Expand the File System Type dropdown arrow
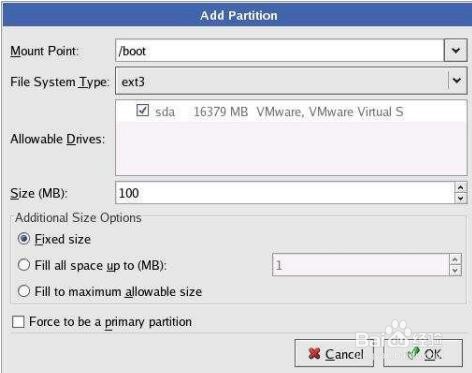The width and height of the screenshot is (472, 373). [457, 81]
